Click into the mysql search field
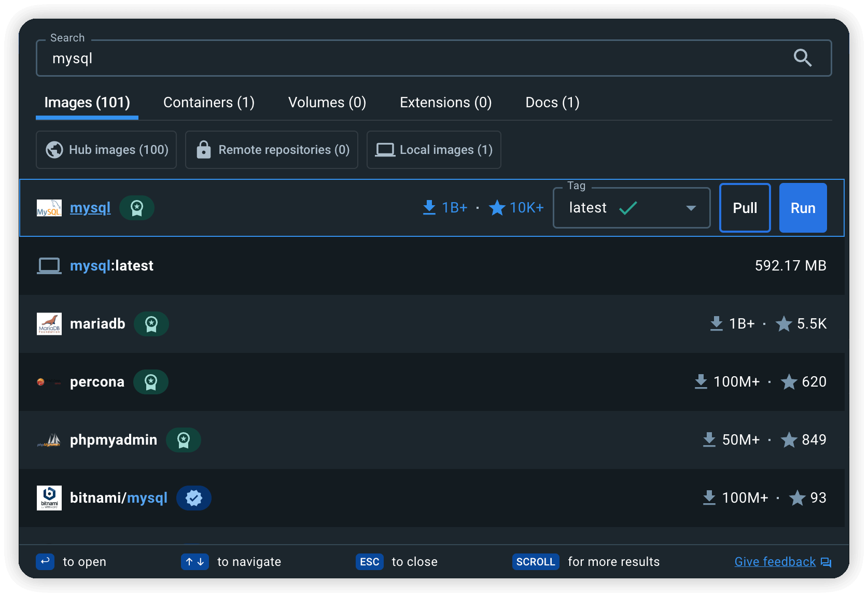 (433, 58)
